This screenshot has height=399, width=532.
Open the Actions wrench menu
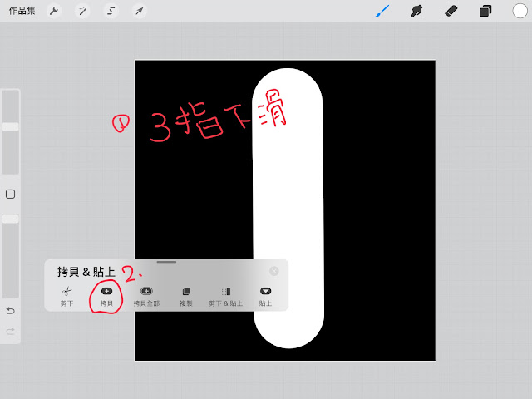(x=53, y=11)
